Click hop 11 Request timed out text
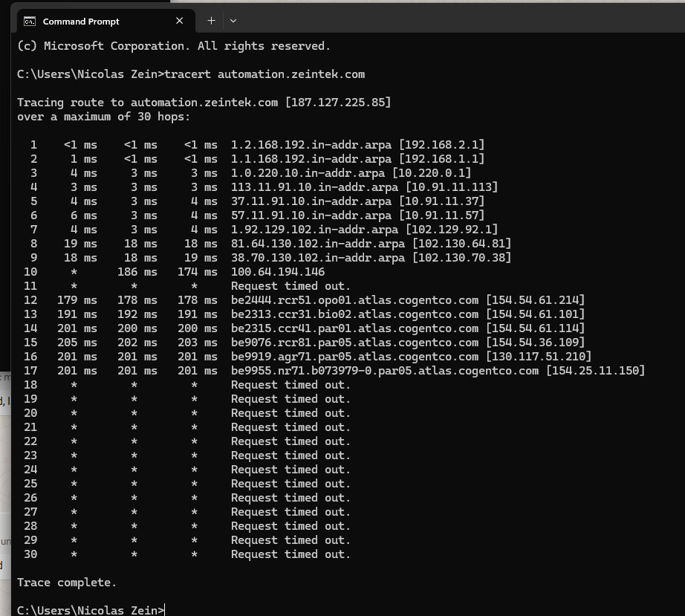 point(290,286)
